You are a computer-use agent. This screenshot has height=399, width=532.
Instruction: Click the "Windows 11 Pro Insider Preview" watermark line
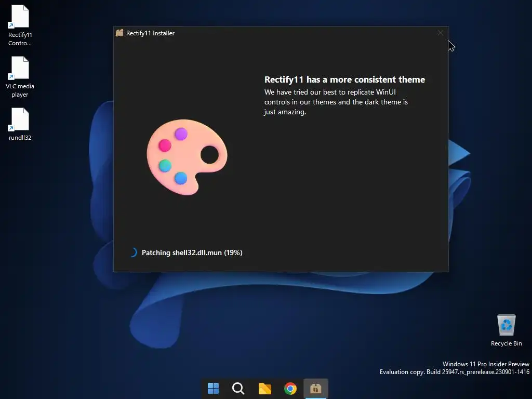tap(486, 364)
